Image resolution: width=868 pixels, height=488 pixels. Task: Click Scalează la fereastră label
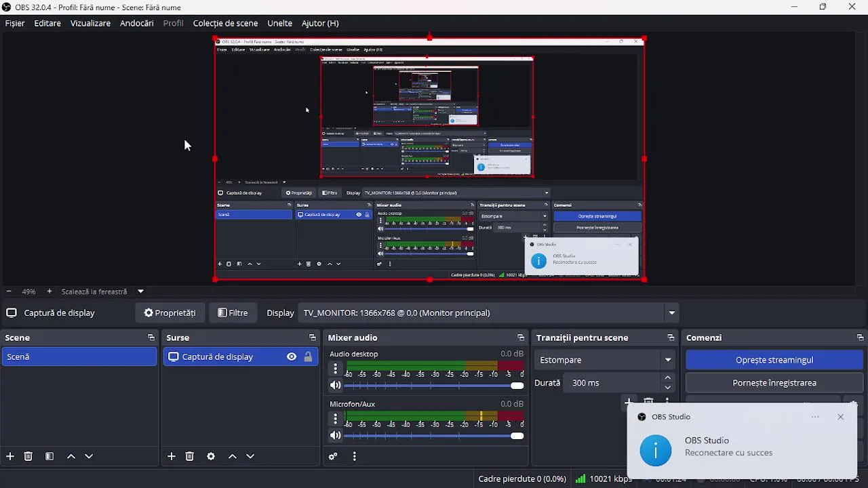click(94, 291)
